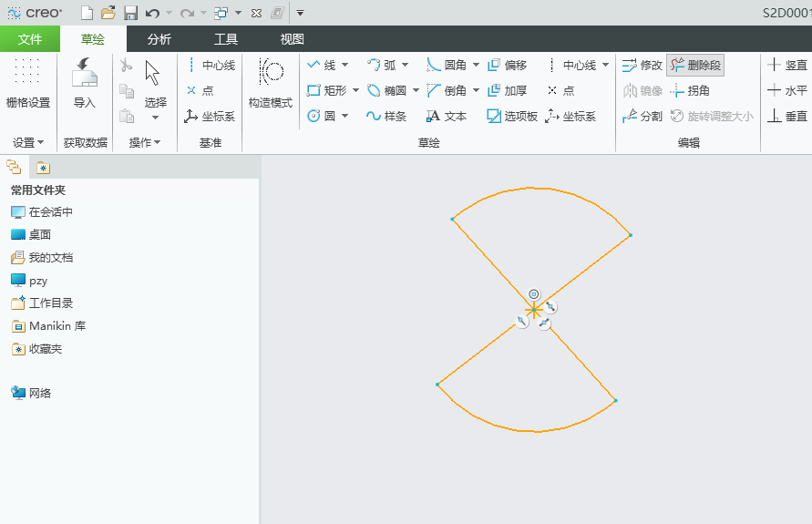The width and height of the screenshot is (812, 524).
Task: Expand the 圆 tool dropdown arrow
Action: (x=344, y=116)
